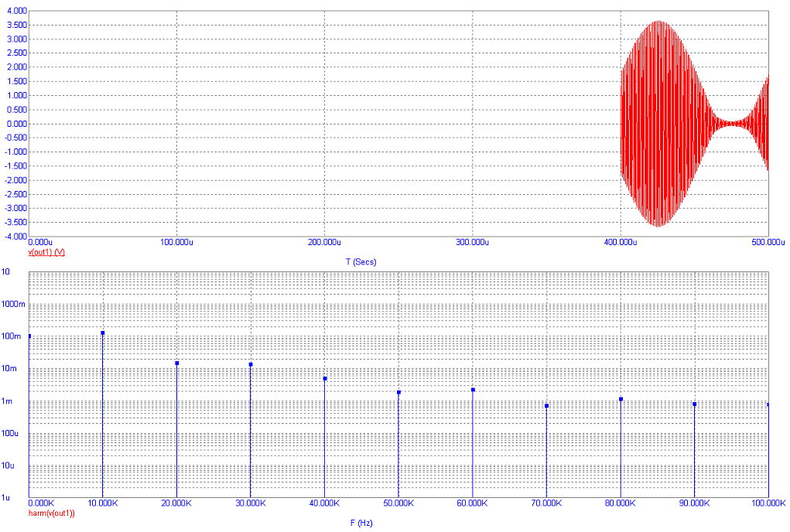
Task: Click the '100.000u' time axis label
Action: pyautogui.click(x=176, y=242)
